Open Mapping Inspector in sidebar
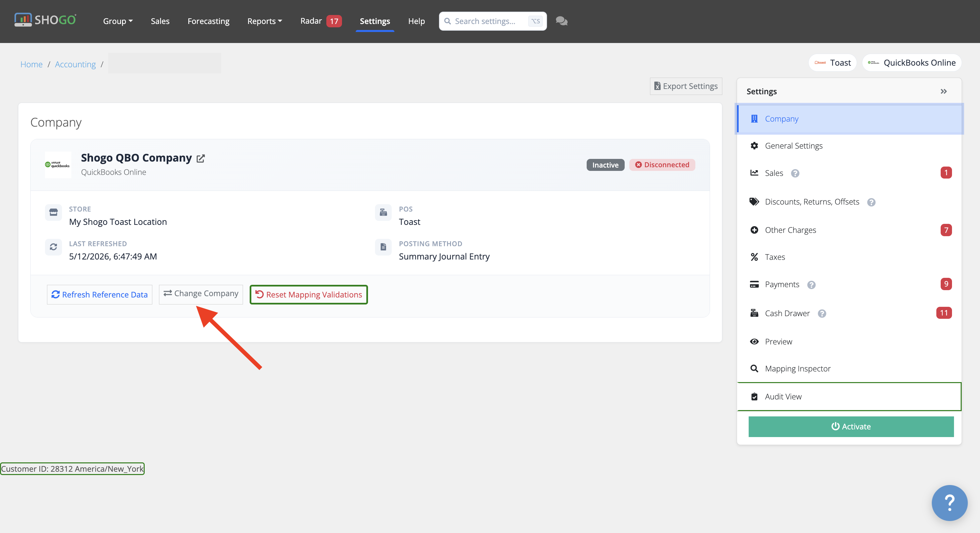Viewport: 980px width, 533px height. tap(849, 368)
